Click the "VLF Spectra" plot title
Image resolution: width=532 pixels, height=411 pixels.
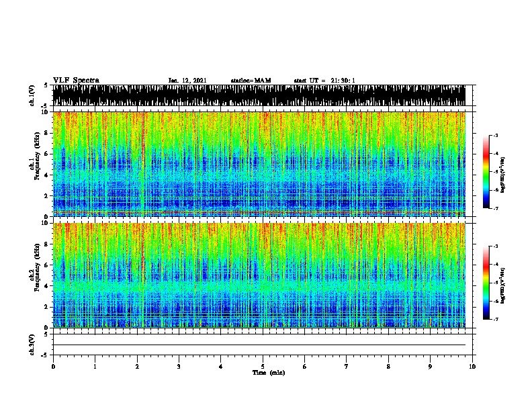(76, 81)
